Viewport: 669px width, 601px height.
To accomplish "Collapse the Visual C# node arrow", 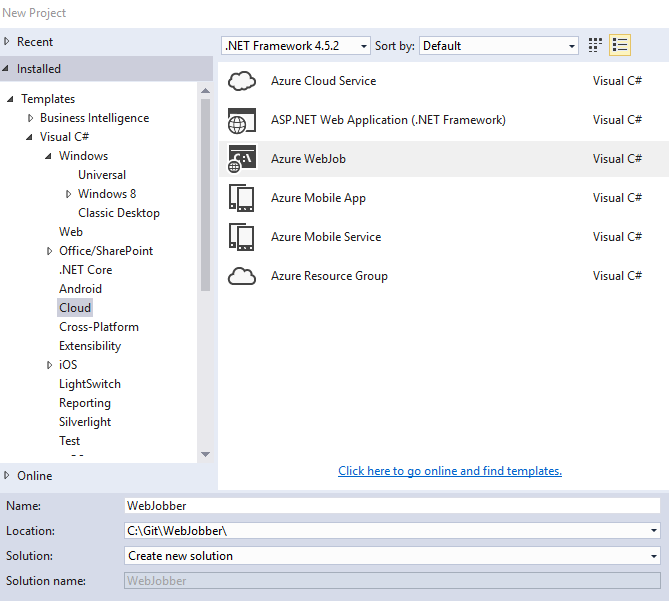I will (29, 137).
